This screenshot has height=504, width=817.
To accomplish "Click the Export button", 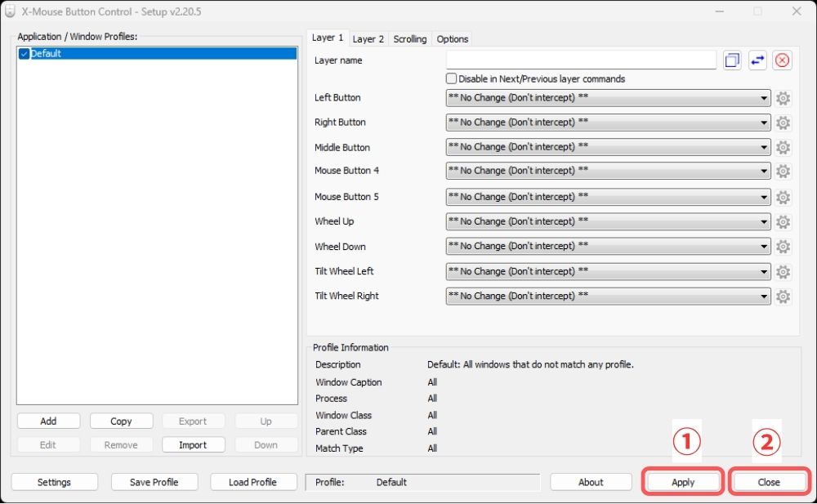I will (x=193, y=421).
